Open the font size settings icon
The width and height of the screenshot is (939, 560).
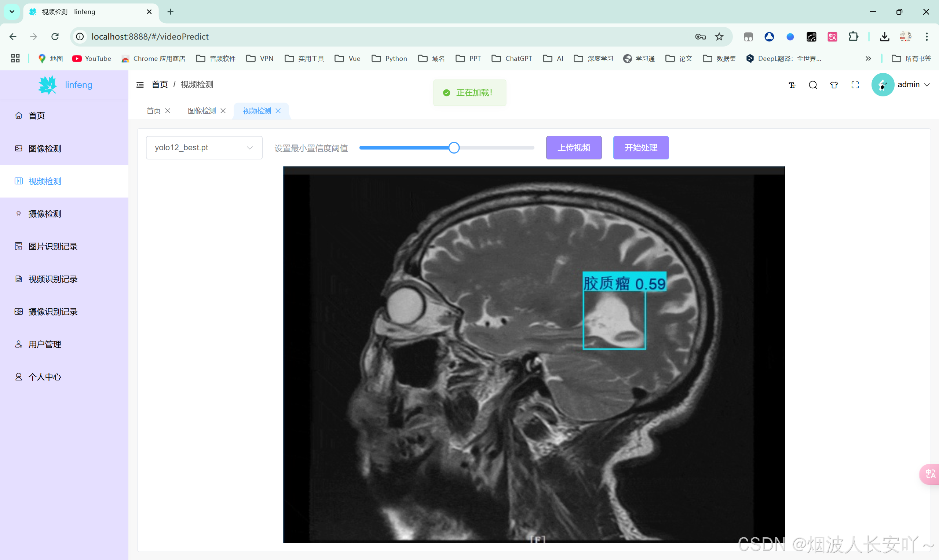click(x=792, y=85)
